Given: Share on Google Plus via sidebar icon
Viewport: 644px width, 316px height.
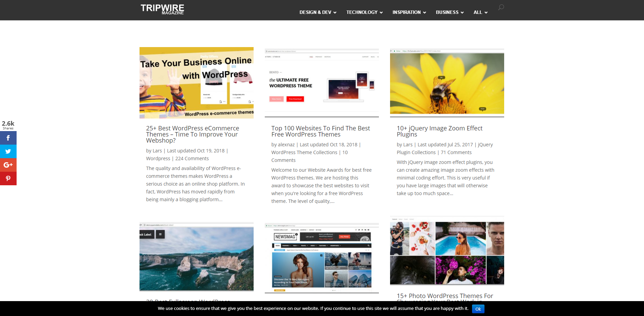Looking at the screenshot, I should [8, 165].
